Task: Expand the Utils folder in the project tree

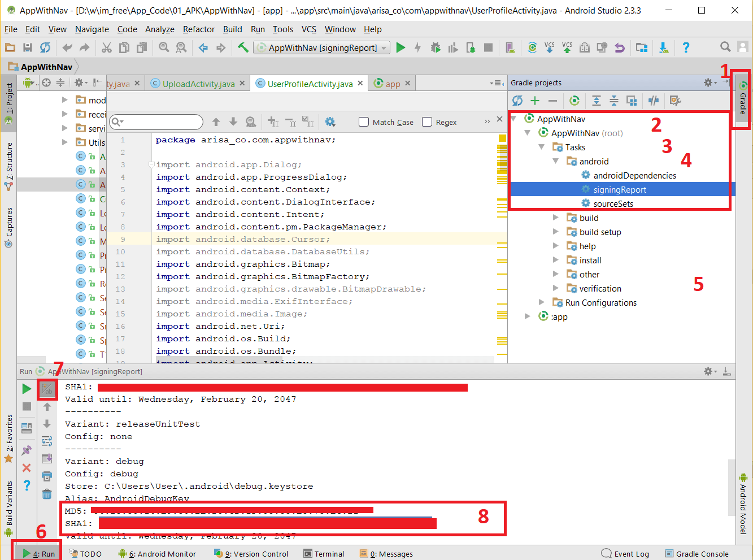Action: pyautogui.click(x=65, y=142)
